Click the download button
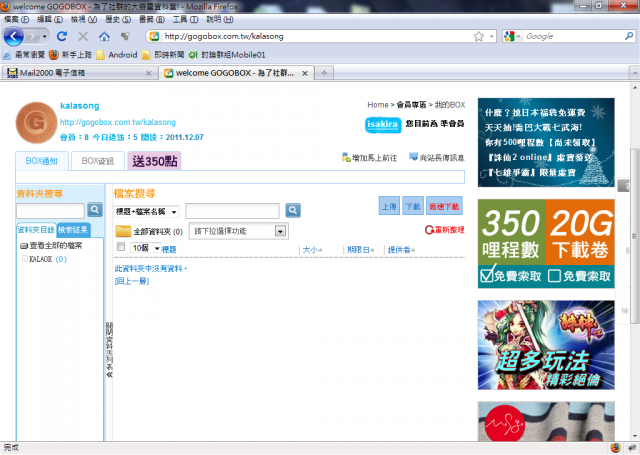640x455 pixels. (413, 206)
